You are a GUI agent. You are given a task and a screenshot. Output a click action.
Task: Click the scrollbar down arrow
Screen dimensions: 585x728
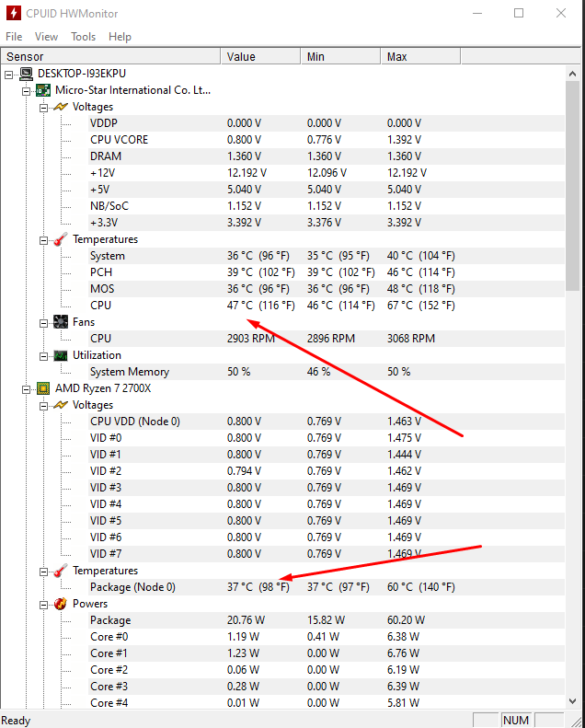click(x=572, y=701)
